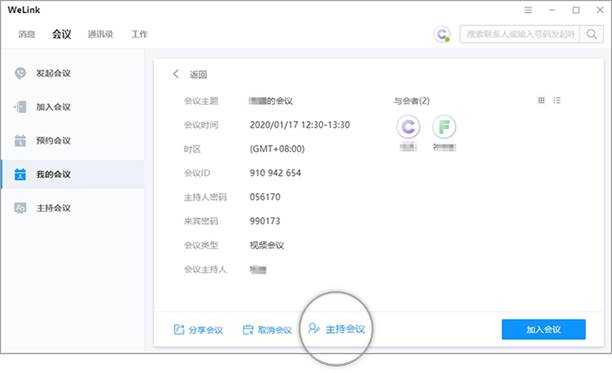The width and height of the screenshot is (612, 373).
Task: Click the 加入会议 door icon
Action: pos(20,107)
